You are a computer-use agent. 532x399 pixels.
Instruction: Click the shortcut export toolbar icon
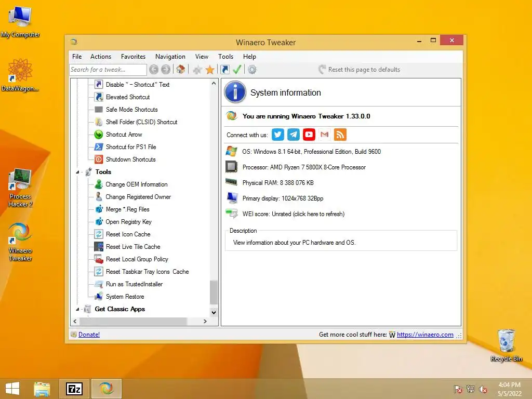(224, 70)
